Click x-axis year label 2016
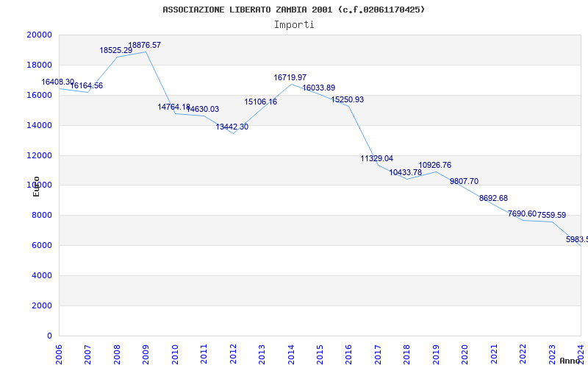The height and width of the screenshot is (368, 588). [348, 354]
